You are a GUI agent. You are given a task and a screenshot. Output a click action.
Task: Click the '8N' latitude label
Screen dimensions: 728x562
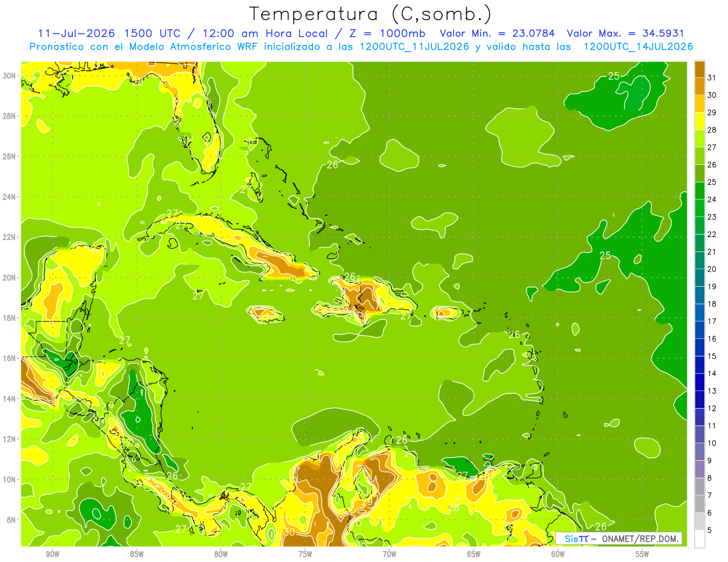click(12, 520)
